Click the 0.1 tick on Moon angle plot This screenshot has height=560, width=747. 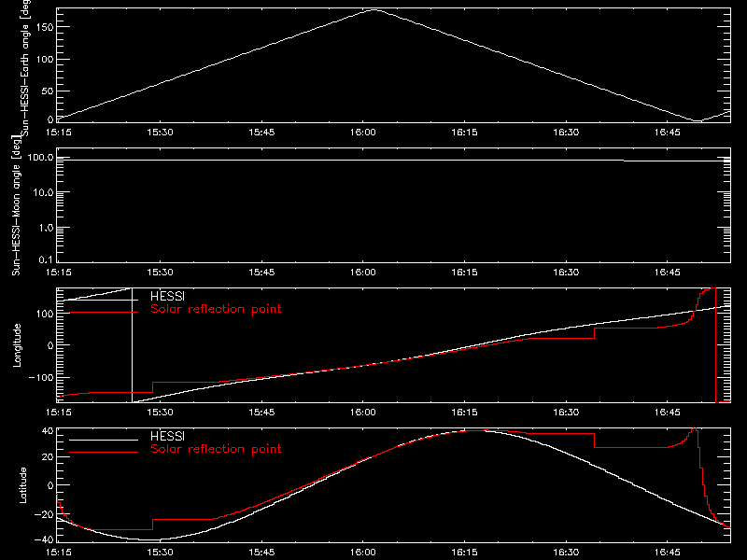47,259
